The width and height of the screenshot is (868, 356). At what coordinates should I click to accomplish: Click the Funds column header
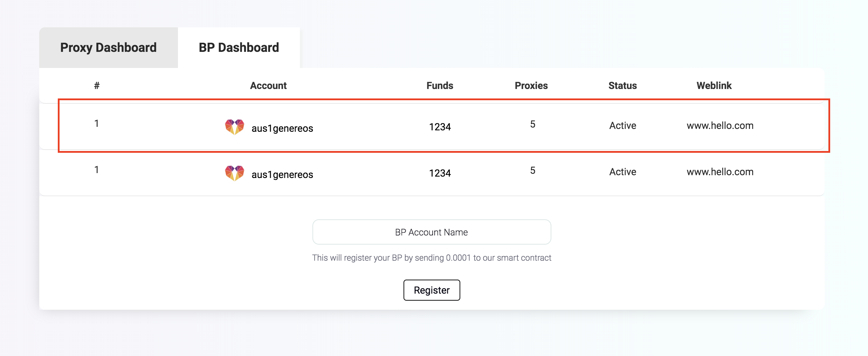pyautogui.click(x=440, y=85)
